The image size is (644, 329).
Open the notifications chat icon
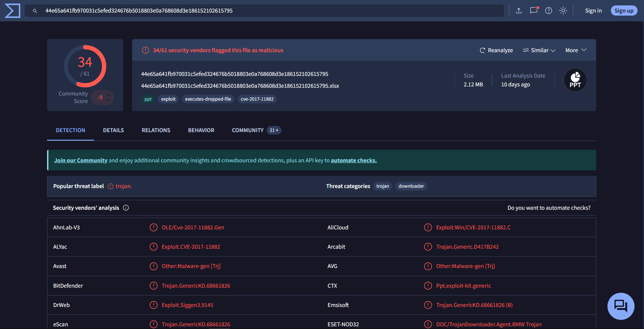click(534, 11)
